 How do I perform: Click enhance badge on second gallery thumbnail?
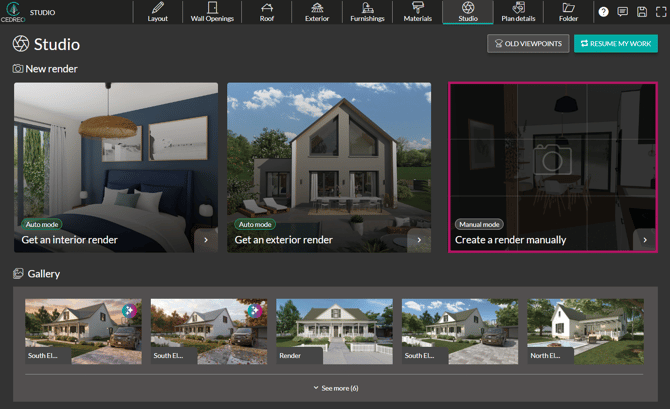point(255,311)
